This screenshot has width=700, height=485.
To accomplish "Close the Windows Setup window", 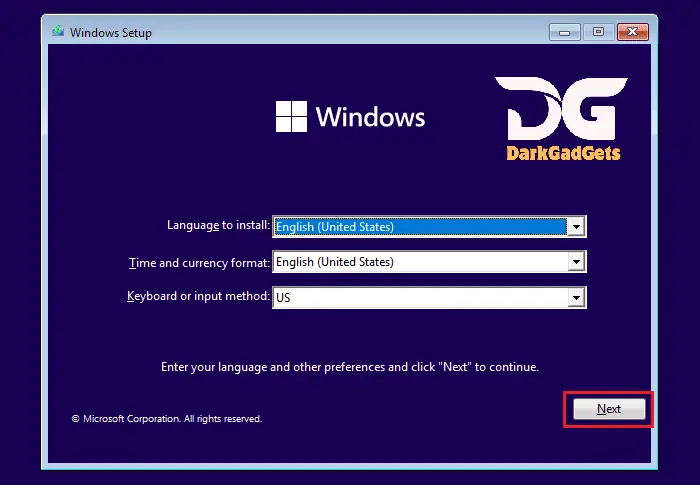I will (x=633, y=32).
